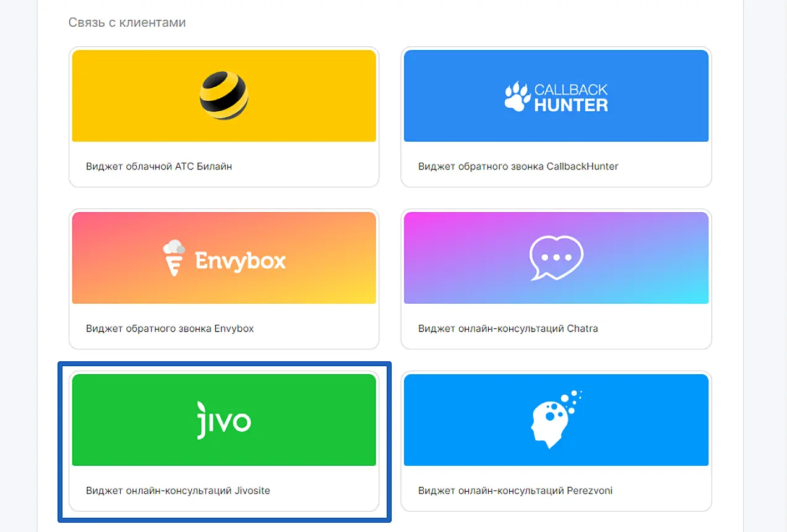Click the Envybox wordmark text

241,261
